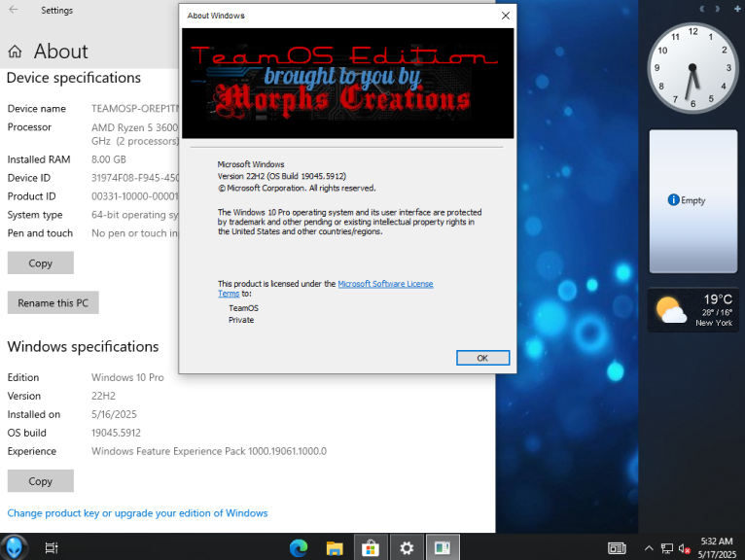The image size is (745, 560).
Task: Click the Settings back arrow
Action: (x=14, y=10)
